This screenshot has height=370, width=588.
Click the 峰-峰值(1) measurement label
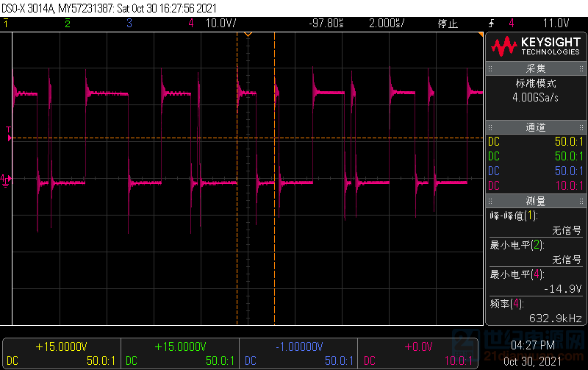[x=514, y=216]
